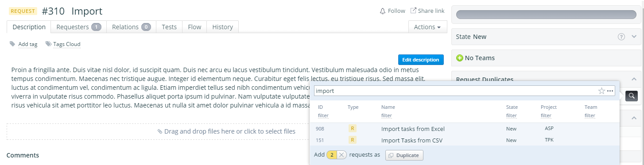Click the Follow bell icon
Screen dimensions: 644x165
pyautogui.click(x=383, y=11)
